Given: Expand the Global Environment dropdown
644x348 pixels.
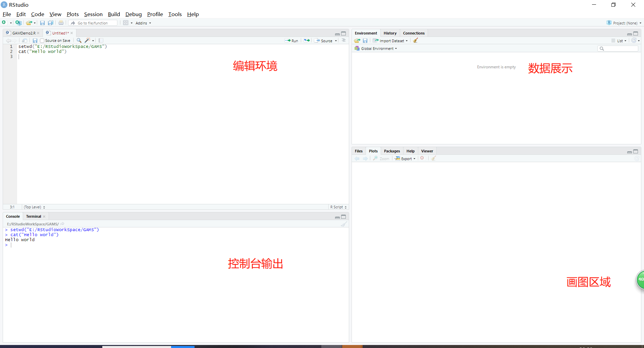Looking at the screenshot, I should pos(376,48).
